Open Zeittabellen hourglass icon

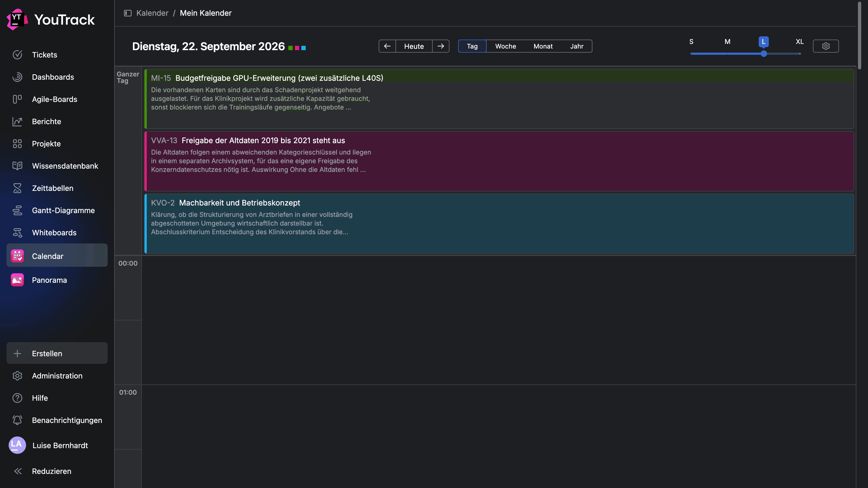(x=17, y=188)
